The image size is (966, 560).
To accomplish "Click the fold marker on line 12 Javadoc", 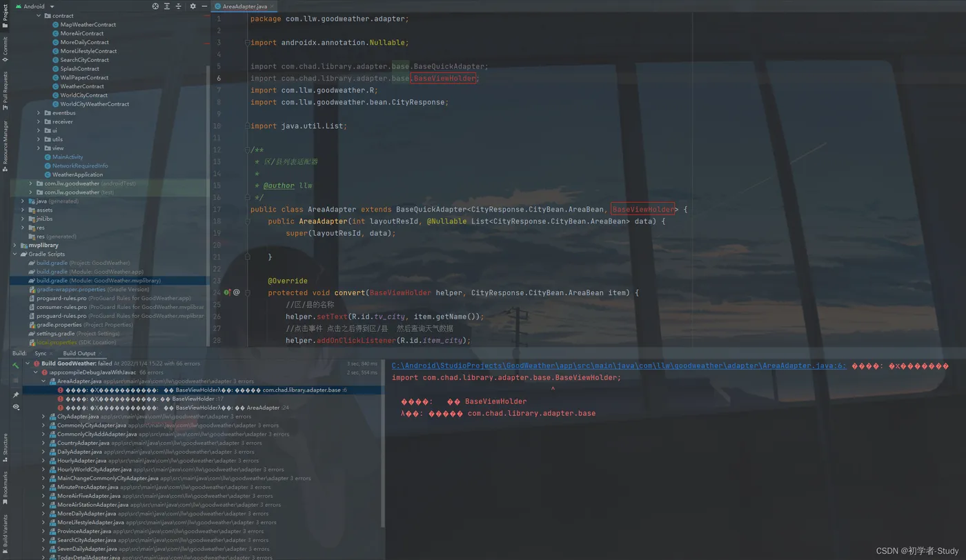I will 246,150.
